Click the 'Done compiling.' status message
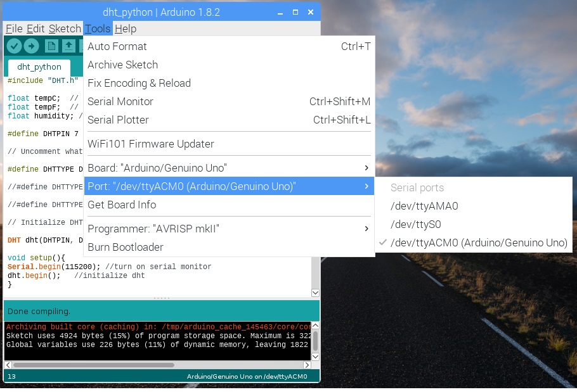 [39, 312]
